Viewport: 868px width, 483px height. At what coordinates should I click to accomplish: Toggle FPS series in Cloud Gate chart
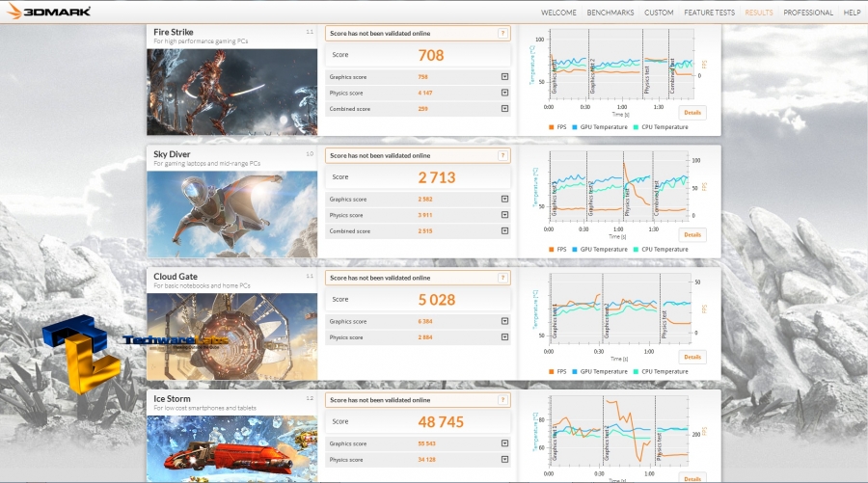559,371
